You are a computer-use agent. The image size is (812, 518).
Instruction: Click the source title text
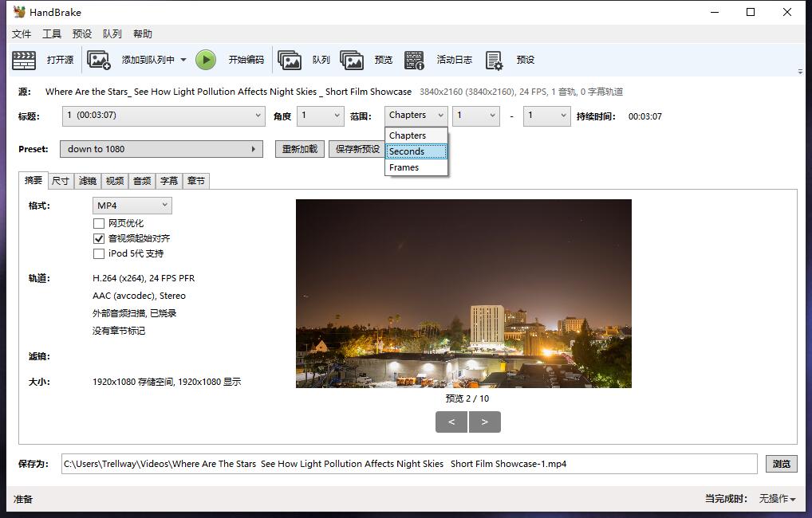[x=228, y=92]
